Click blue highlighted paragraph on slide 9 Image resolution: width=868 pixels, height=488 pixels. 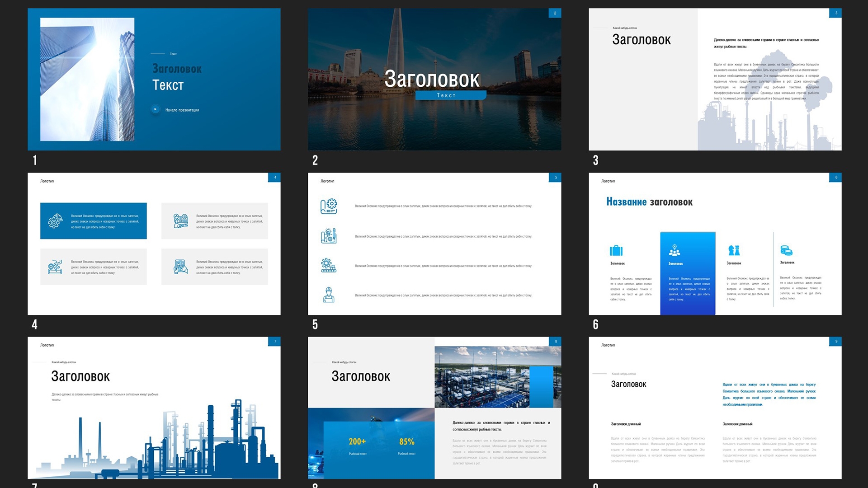coord(769,394)
